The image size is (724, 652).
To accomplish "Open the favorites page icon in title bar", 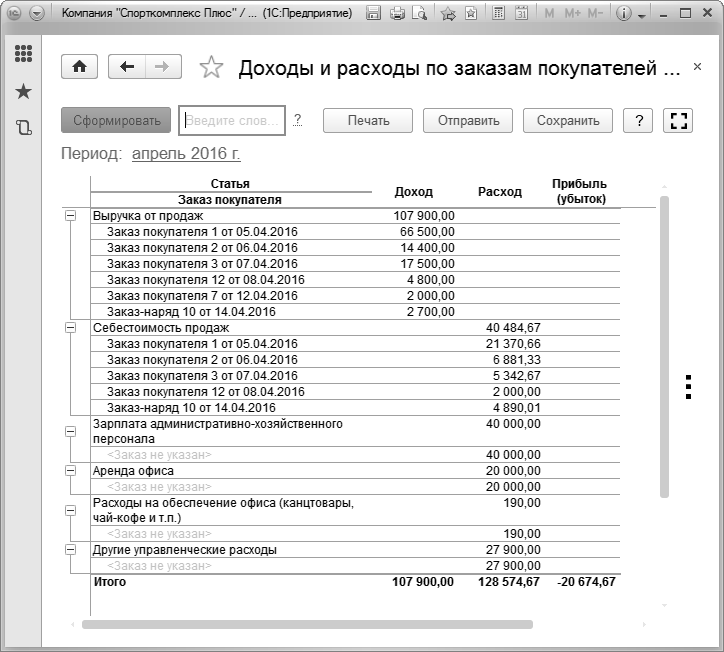I will tap(471, 13).
